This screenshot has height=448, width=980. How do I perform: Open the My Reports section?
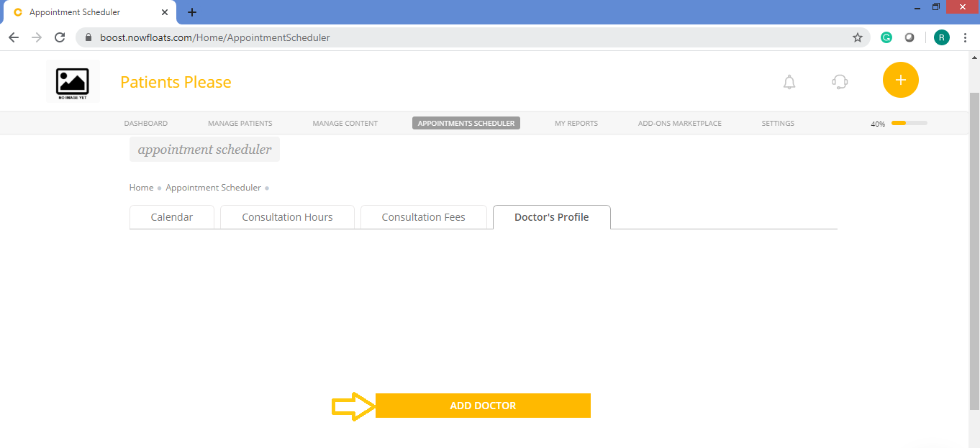[x=576, y=123]
